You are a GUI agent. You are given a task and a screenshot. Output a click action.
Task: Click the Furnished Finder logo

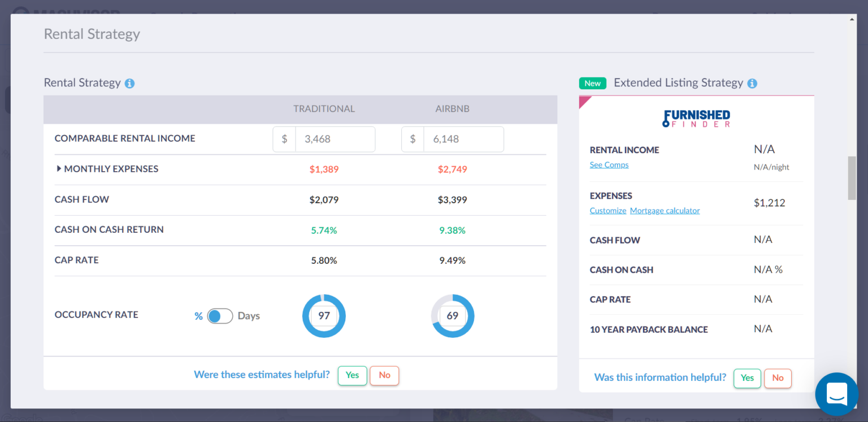(696, 119)
